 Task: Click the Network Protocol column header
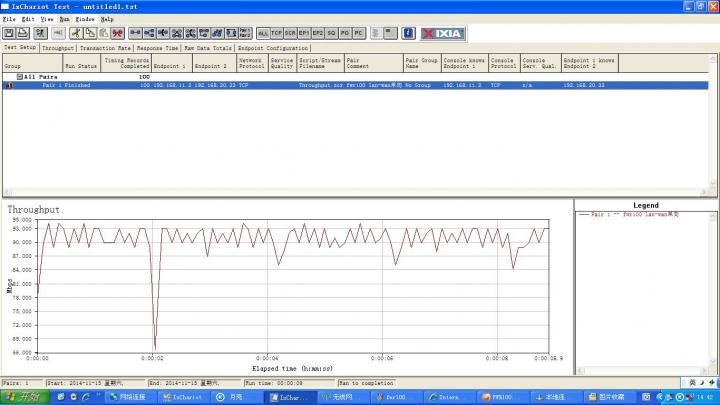coord(253,63)
